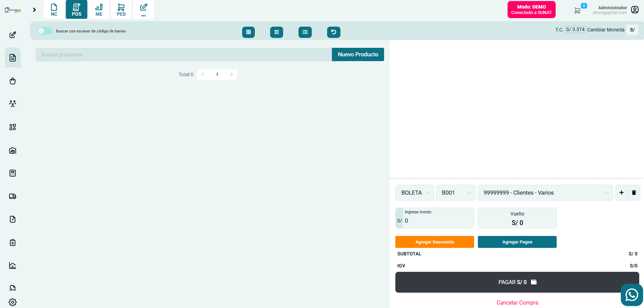Open the shopping cart icon in header
The width and height of the screenshot is (644, 308).
[x=577, y=11]
